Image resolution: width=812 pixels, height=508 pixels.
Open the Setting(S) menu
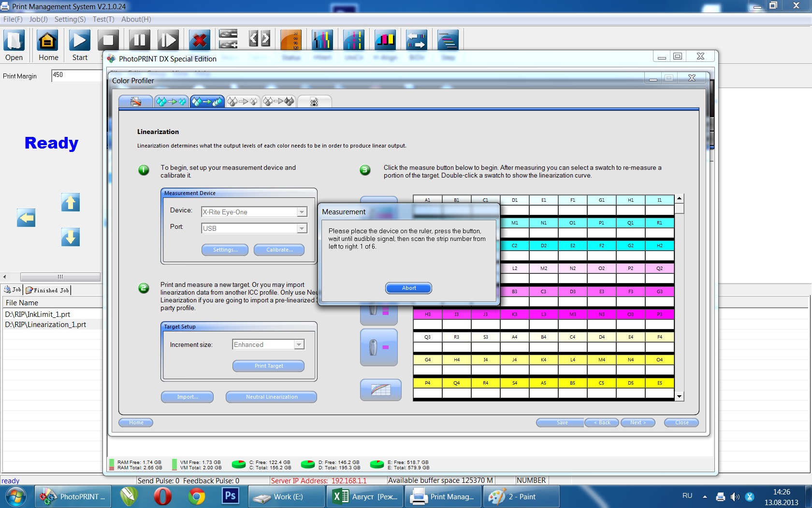coord(70,19)
